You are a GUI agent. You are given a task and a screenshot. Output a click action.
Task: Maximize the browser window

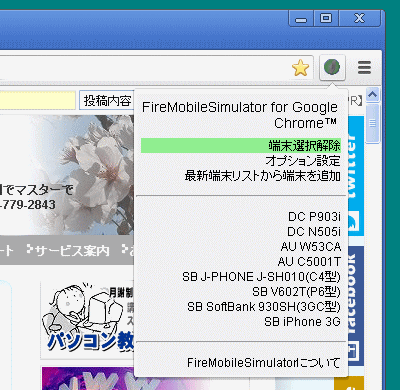point(326,18)
